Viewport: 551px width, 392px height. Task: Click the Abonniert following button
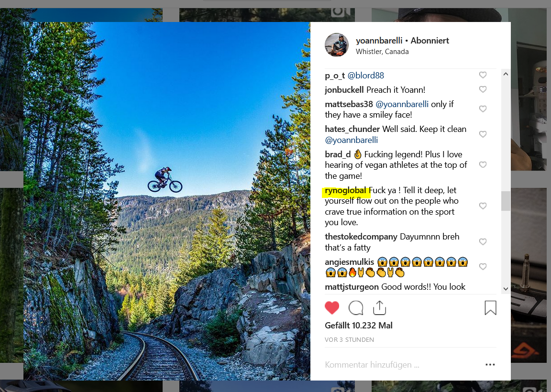point(430,41)
